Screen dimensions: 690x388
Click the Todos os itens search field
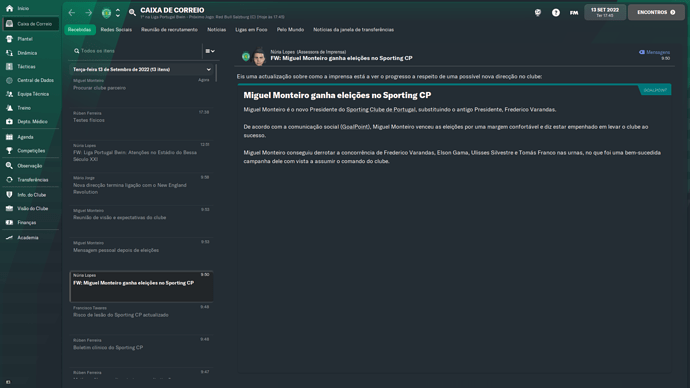tap(136, 51)
